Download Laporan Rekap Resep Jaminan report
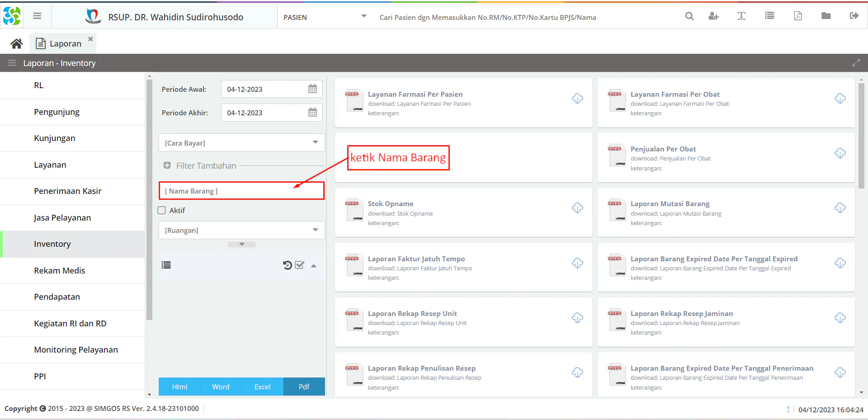868x420 pixels. (840, 318)
